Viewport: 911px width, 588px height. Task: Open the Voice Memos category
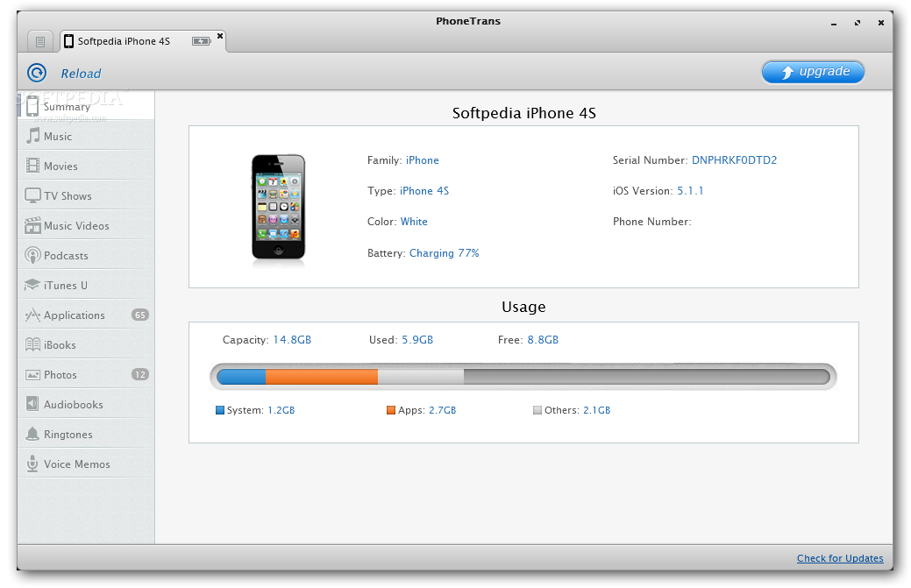[86, 464]
